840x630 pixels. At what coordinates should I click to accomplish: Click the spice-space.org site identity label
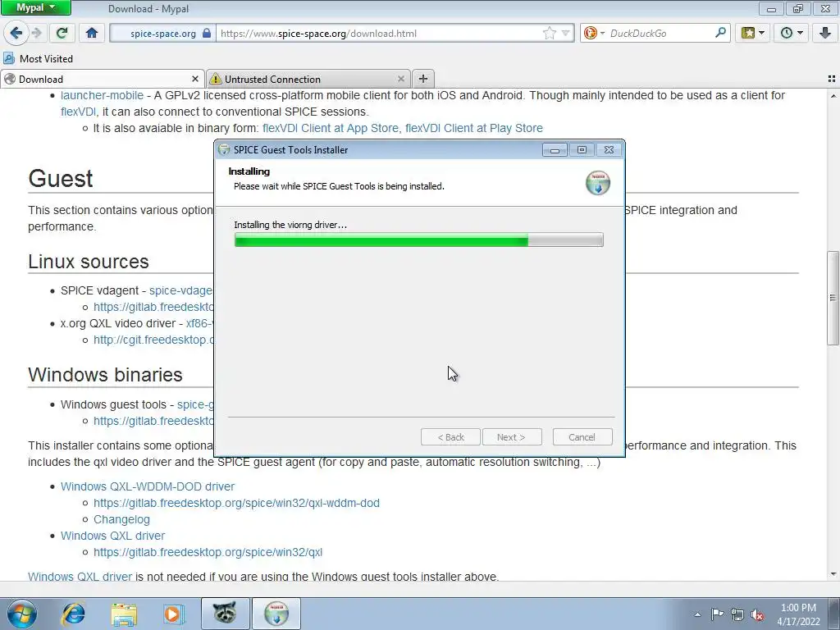click(x=163, y=33)
